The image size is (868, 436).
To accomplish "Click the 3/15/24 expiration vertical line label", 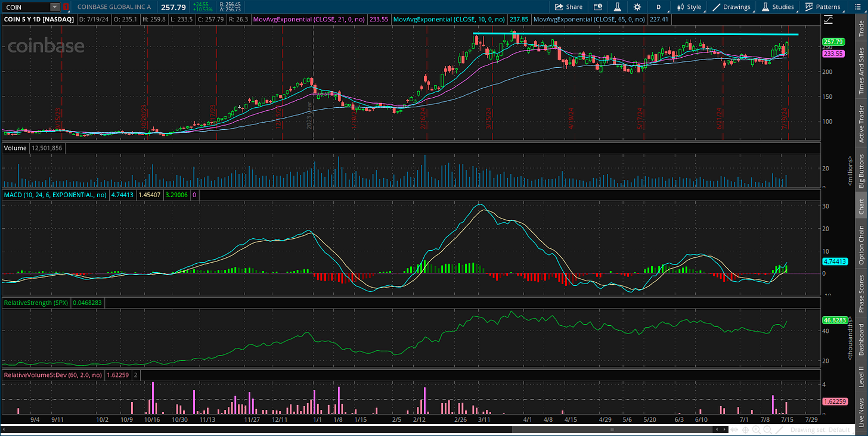I will point(489,117).
